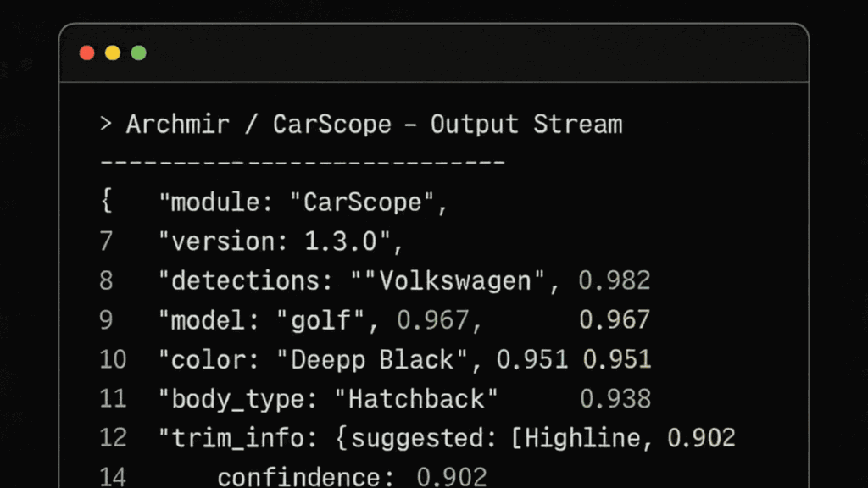Click the "module: "CarScope"" line
This screenshot has height=488, width=868.
[303, 202]
